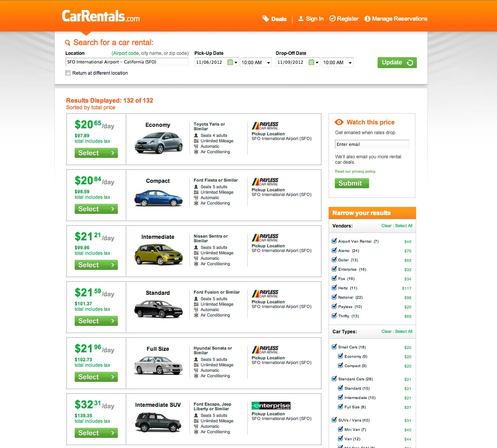
Task: Expand drop-off date calendar arrow
Action: pos(317,63)
